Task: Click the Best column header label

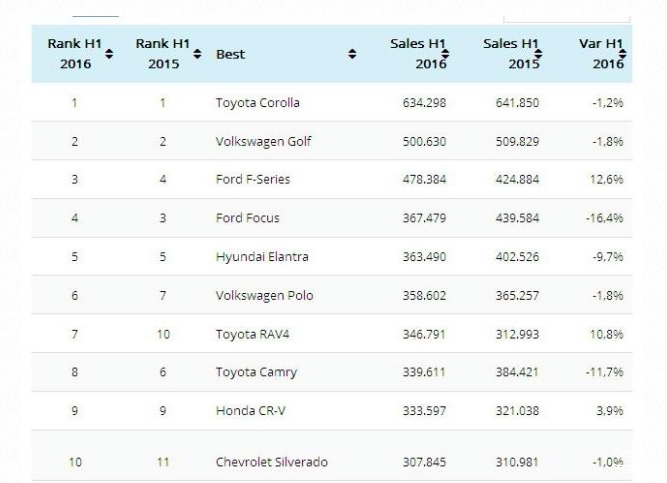Action: coord(230,54)
